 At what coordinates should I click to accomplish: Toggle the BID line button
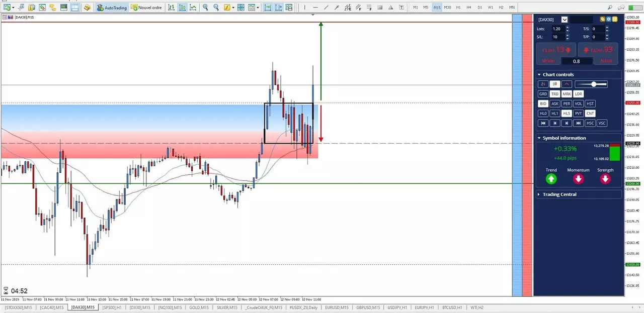[x=543, y=103]
